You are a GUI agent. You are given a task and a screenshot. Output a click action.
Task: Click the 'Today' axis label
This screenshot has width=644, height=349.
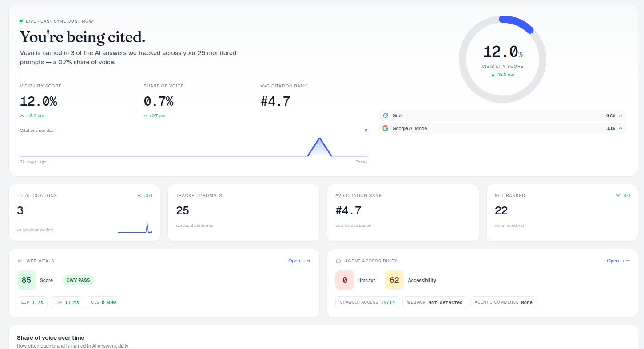coord(361,162)
